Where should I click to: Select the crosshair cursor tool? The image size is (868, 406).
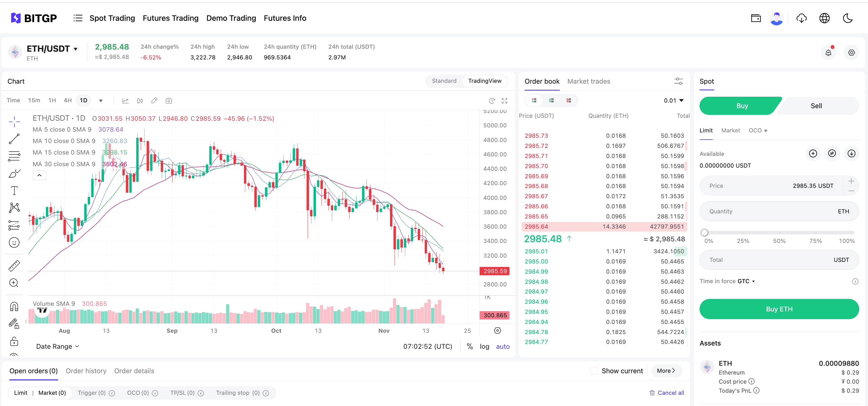pos(14,121)
